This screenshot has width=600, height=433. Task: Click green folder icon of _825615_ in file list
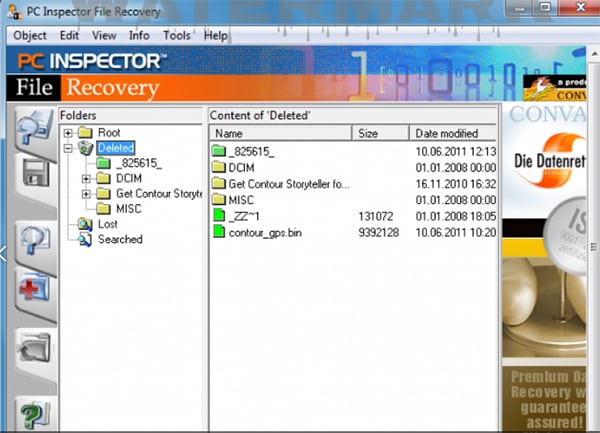tap(218, 151)
